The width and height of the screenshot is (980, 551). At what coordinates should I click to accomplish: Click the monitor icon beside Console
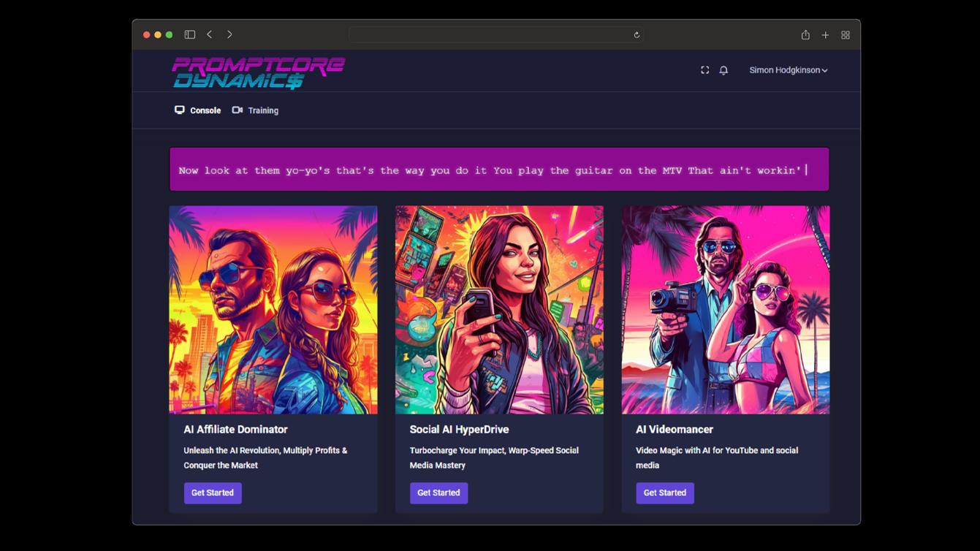(179, 110)
